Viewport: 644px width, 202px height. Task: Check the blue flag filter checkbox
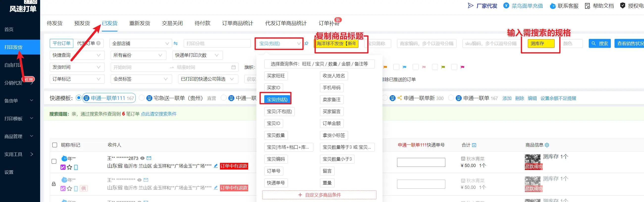[396, 67]
